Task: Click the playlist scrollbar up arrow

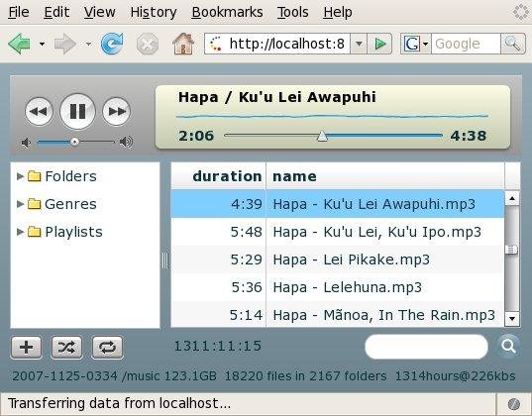Action: click(x=512, y=198)
